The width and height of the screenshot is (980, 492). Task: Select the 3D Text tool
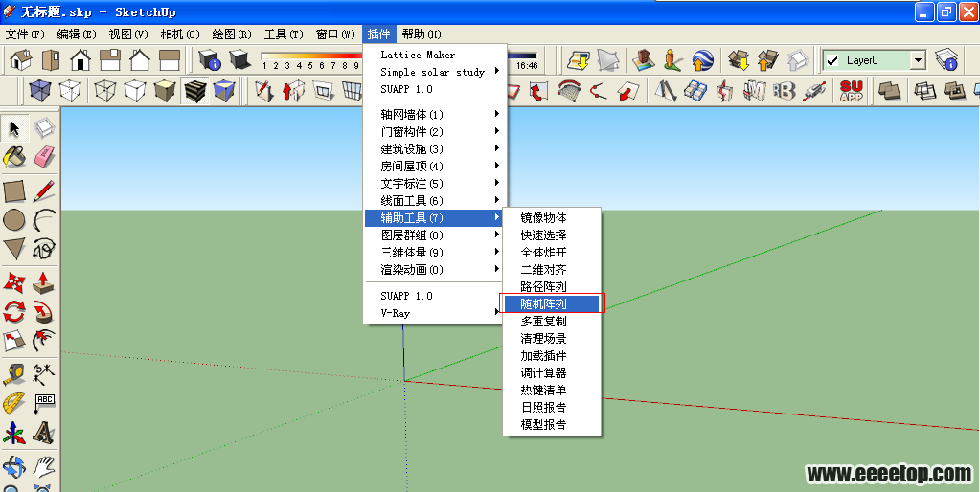point(44,432)
